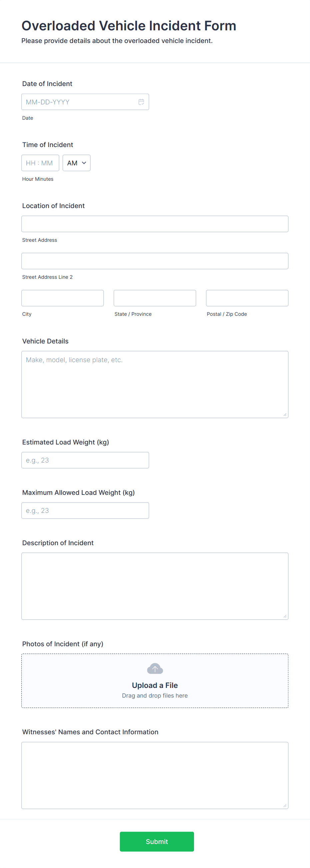The width and height of the screenshot is (310, 868).
Task: Select the Street Address Line 2 field
Action: [x=155, y=261]
